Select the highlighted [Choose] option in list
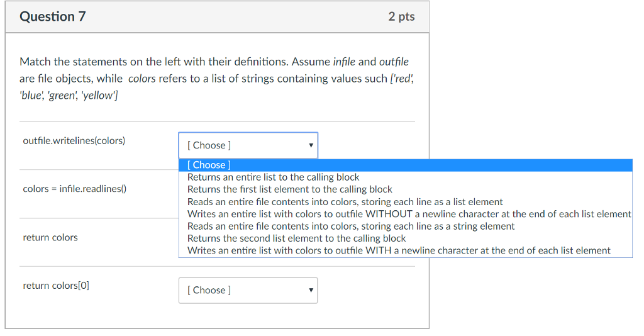This screenshot has width=644, height=336. pyautogui.click(x=209, y=165)
